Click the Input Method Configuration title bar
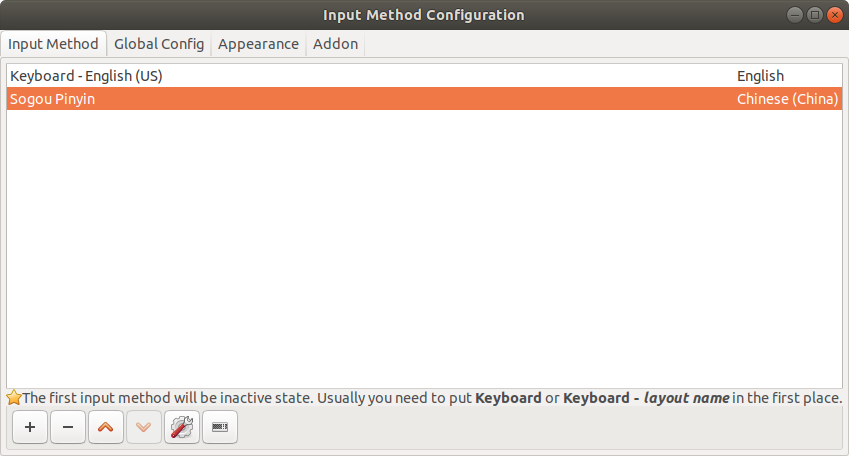This screenshot has height=456, width=849. (x=423, y=15)
